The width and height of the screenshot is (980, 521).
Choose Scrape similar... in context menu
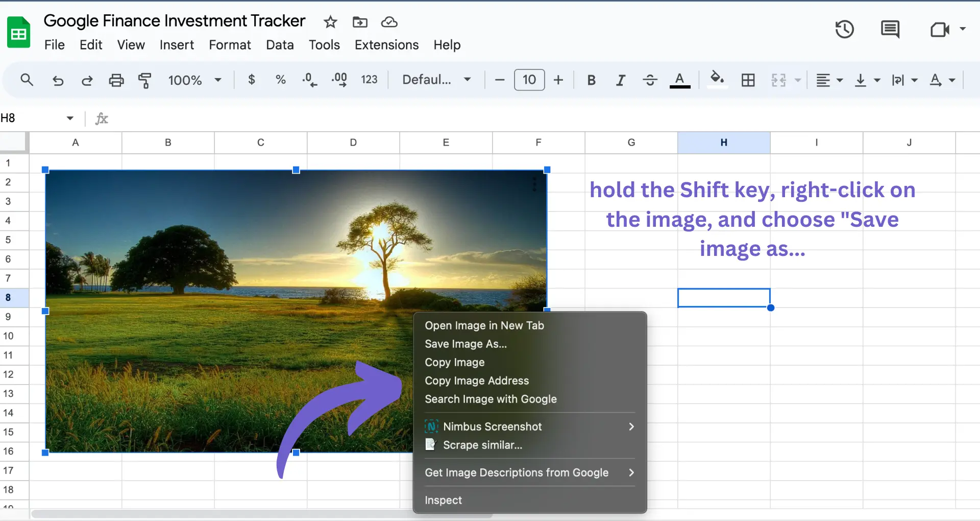point(530,445)
